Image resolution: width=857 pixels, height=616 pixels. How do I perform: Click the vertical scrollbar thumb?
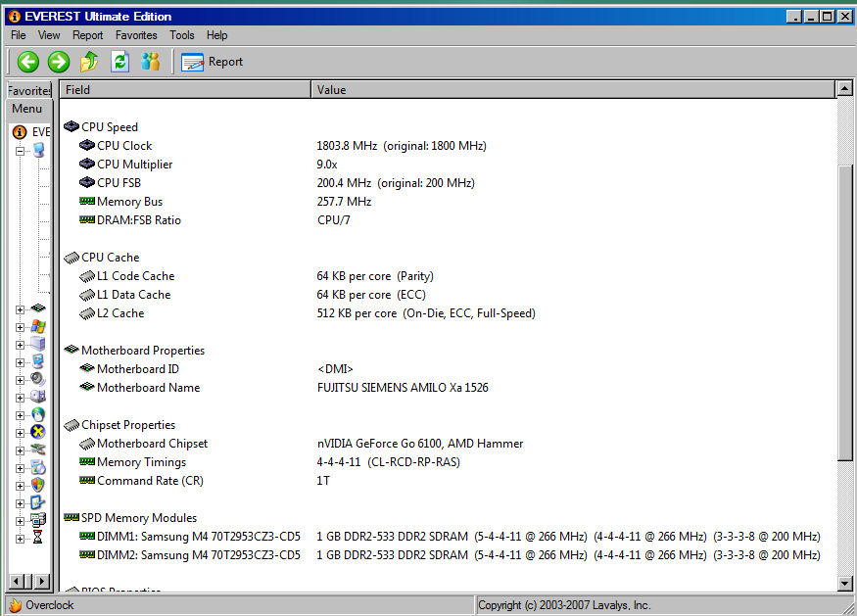click(x=844, y=312)
